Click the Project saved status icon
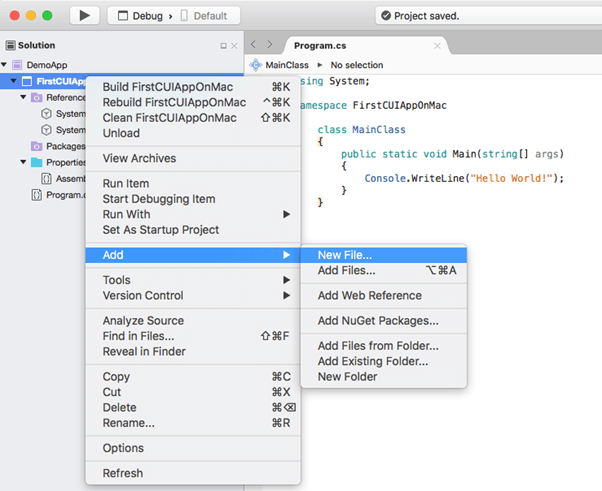This screenshot has height=491, width=602. pos(386,16)
